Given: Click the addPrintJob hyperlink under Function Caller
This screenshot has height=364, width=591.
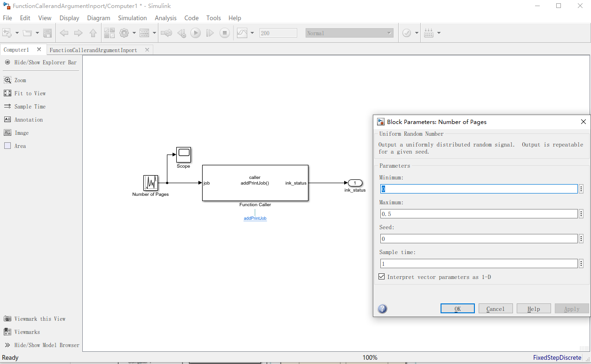Looking at the screenshot, I should click(255, 218).
